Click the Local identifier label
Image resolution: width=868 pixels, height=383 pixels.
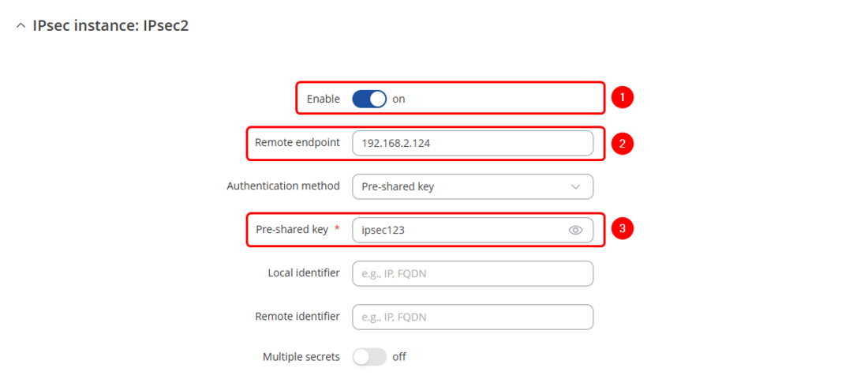coord(304,273)
